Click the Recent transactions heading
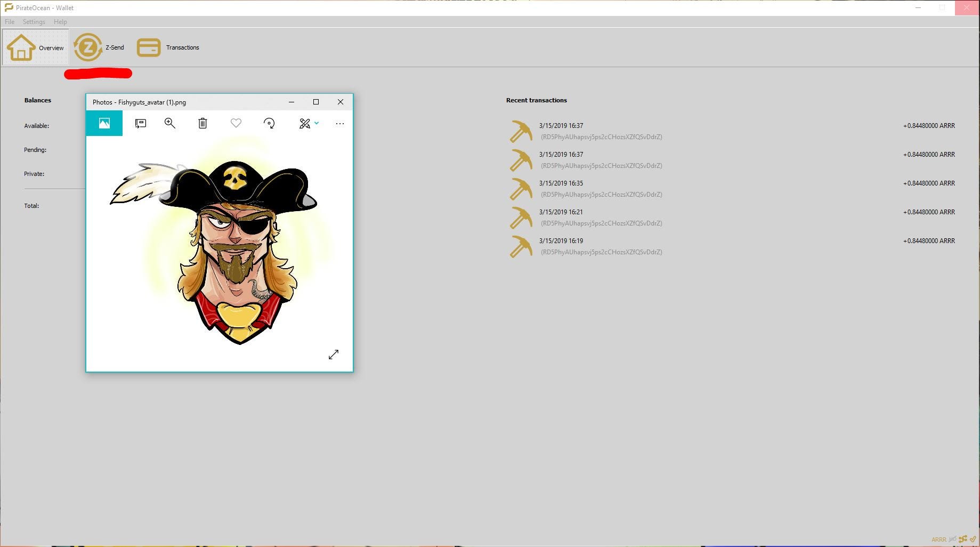The image size is (980, 547). pyautogui.click(x=537, y=100)
